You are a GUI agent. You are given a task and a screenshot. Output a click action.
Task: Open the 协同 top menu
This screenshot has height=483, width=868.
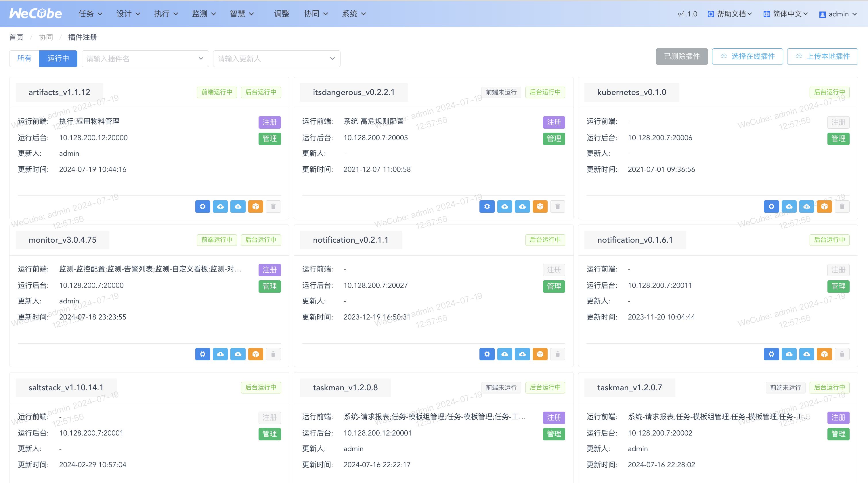click(x=316, y=14)
